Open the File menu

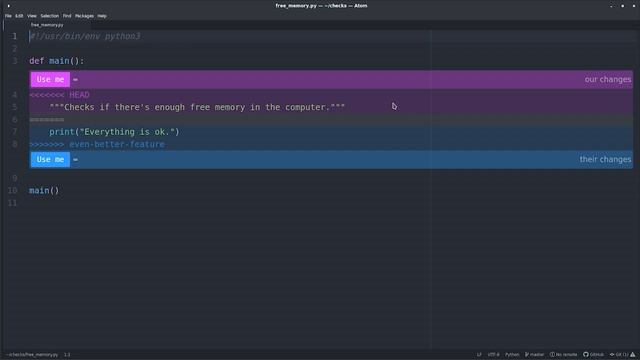click(x=8, y=16)
